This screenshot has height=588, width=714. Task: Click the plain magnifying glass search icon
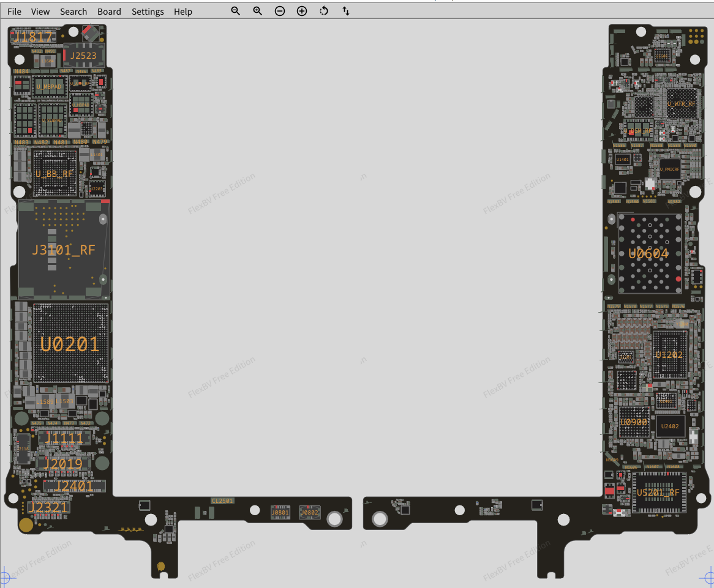(235, 11)
